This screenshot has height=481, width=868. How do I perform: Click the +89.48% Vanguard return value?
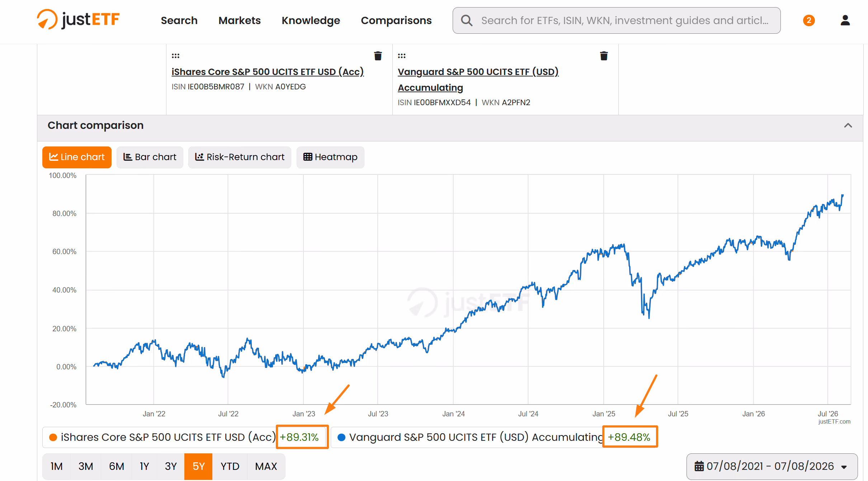pos(629,437)
